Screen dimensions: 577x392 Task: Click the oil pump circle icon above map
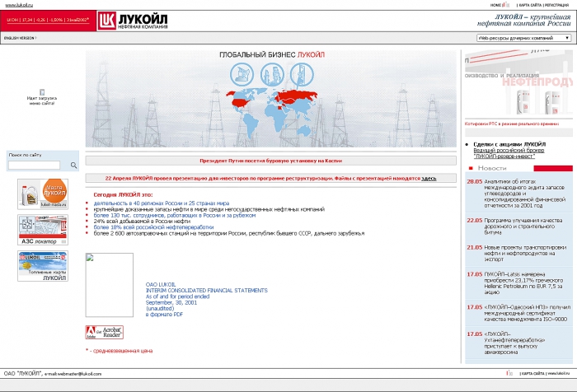242,74
